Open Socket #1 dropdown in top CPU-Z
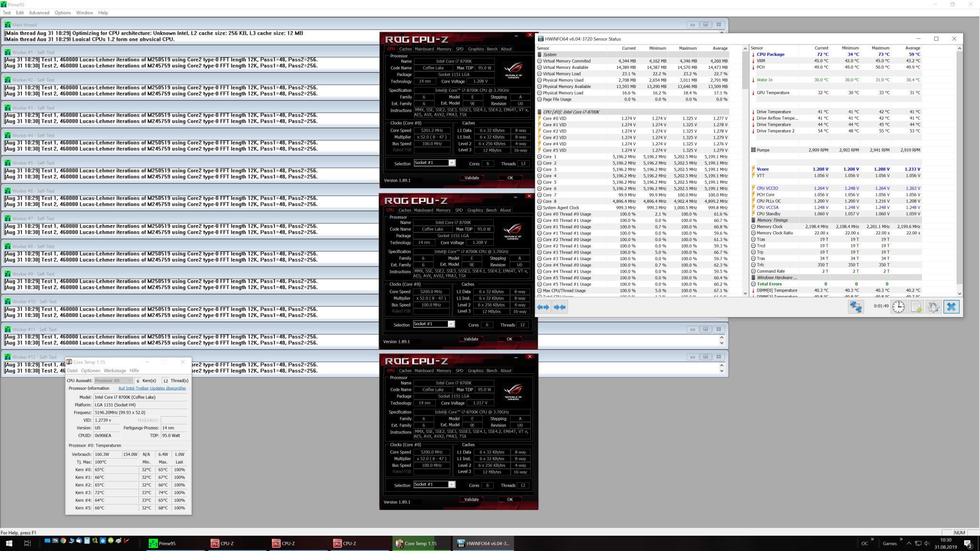 click(451, 163)
